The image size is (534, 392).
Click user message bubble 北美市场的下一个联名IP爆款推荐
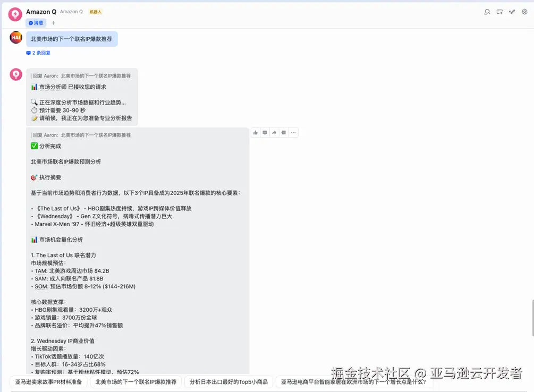[x=72, y=39]
